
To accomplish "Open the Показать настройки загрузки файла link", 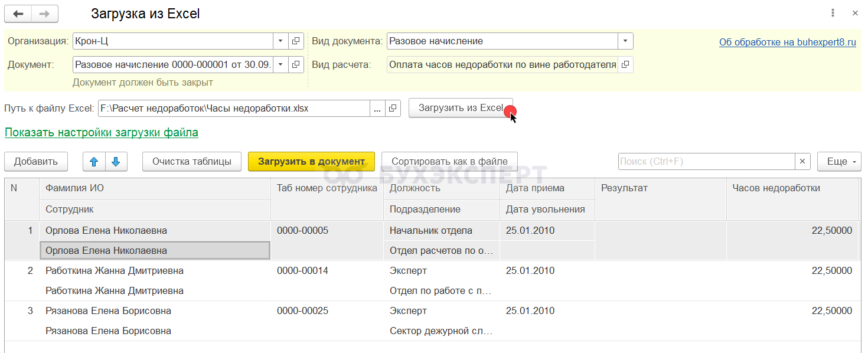I will coord(102,133).
